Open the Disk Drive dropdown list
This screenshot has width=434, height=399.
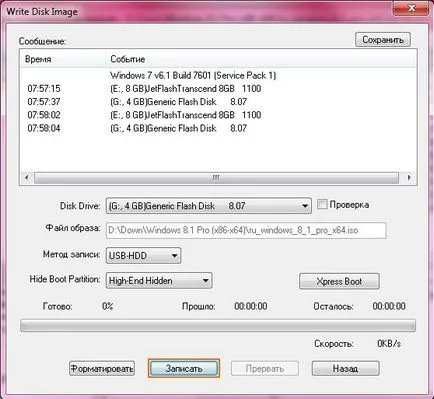(x=209, y=206)
